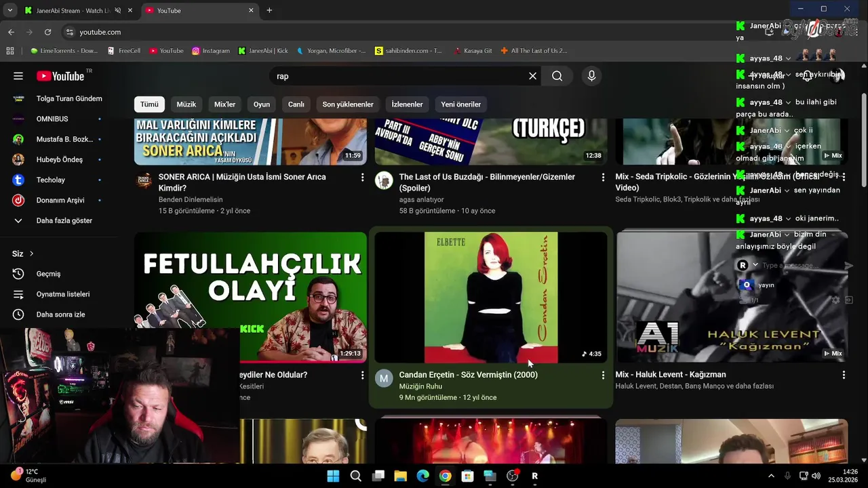Open the chevron beside ayyas_48 'oki janerim..'
Image resolution: width=868 pixels, height=488 pixels.
[x=788, y=219]
